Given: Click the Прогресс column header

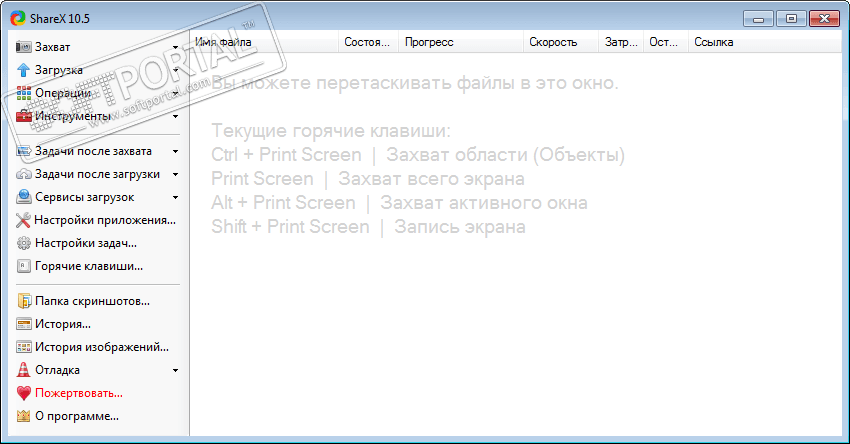Looking at the screenshot, I should pyautogui.click(x=461, y=42).
